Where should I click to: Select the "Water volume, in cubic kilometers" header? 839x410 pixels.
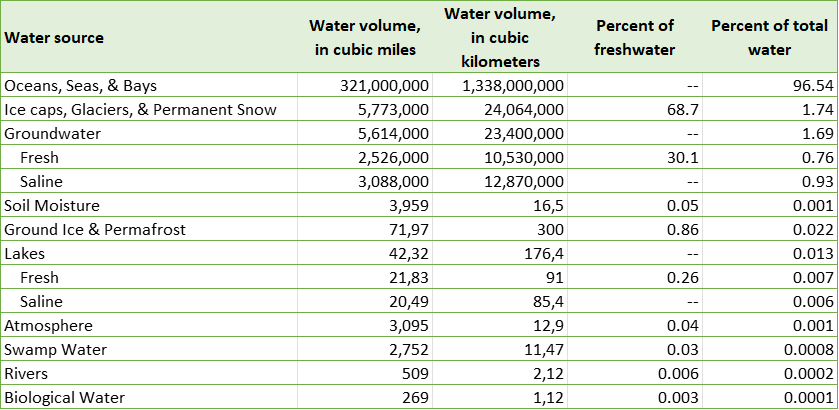[x=500, y=38]
